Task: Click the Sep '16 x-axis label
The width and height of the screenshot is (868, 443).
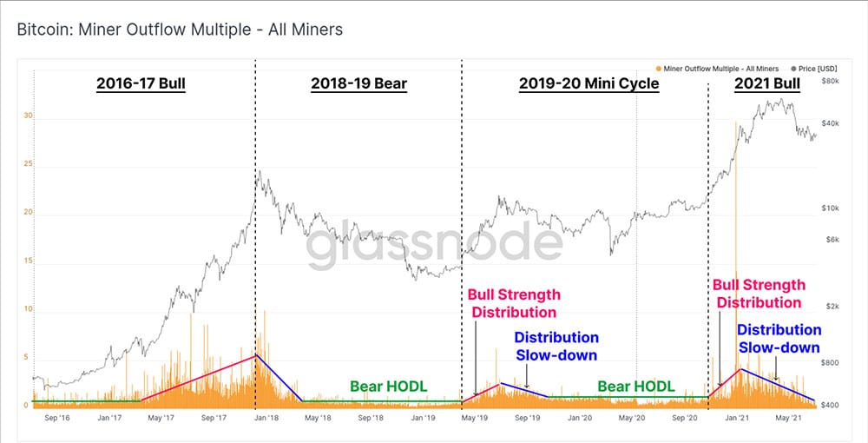Action: point(57,418)
